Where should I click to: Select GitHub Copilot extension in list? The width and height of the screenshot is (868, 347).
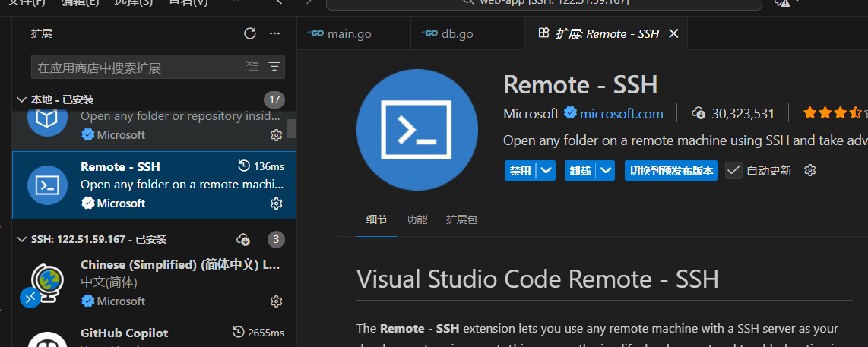[154, 332]
